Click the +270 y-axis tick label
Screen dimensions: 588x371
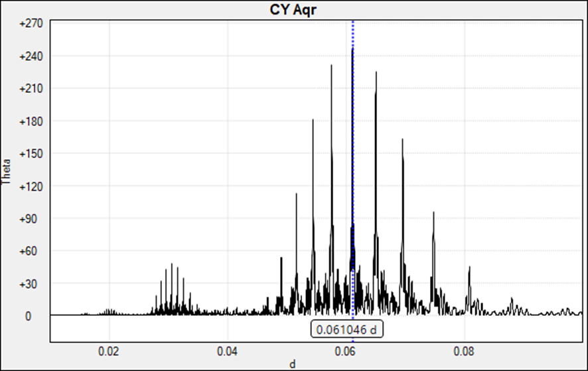point(30,23)
